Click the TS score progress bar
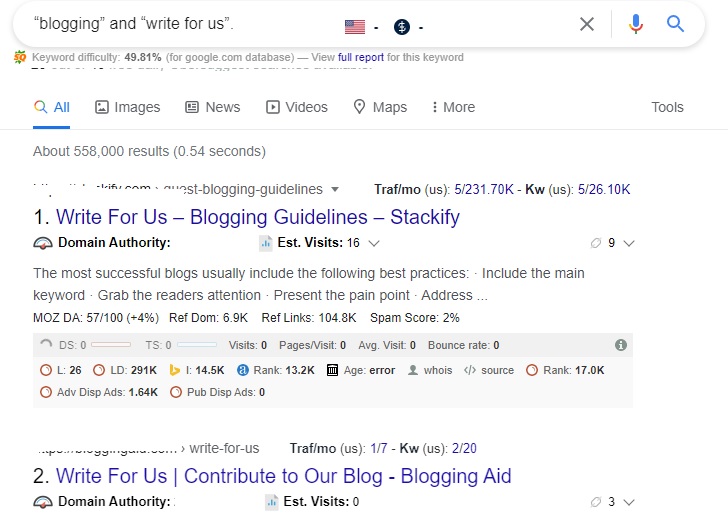728x522 pixels. pyautogui.click(x=197, y=345)
